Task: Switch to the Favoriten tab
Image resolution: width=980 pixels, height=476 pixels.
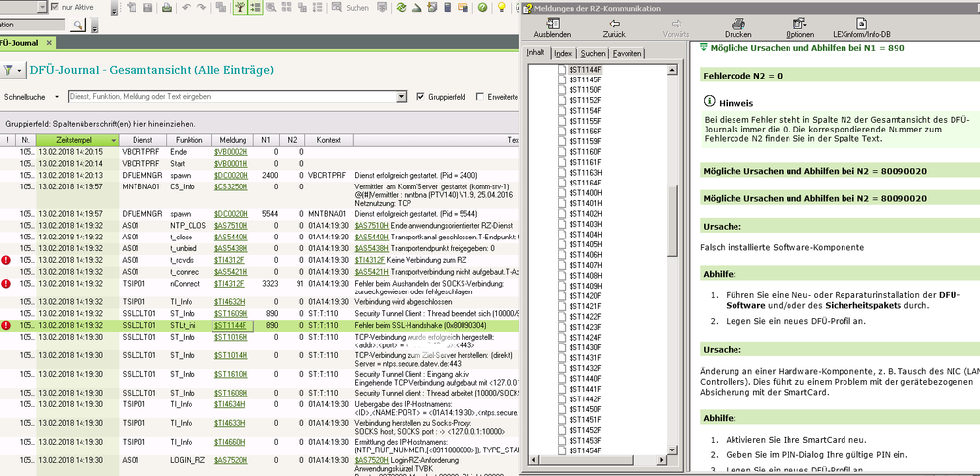Action: tap(627, 53)
